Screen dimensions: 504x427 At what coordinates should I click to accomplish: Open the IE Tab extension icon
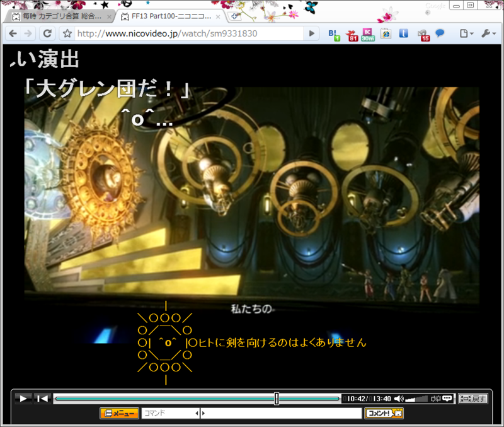pos(386,34)
